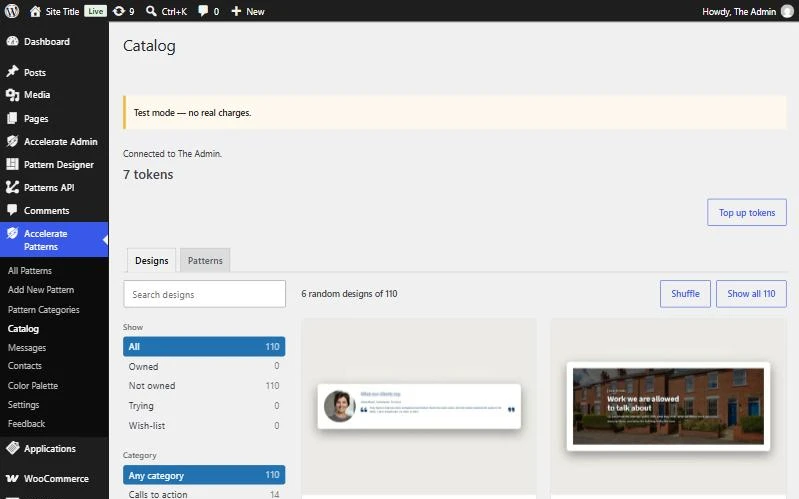Viewport: 799px width, 499px height.
Task: Open the Catalog submenu link
Action: click(23, 329)
